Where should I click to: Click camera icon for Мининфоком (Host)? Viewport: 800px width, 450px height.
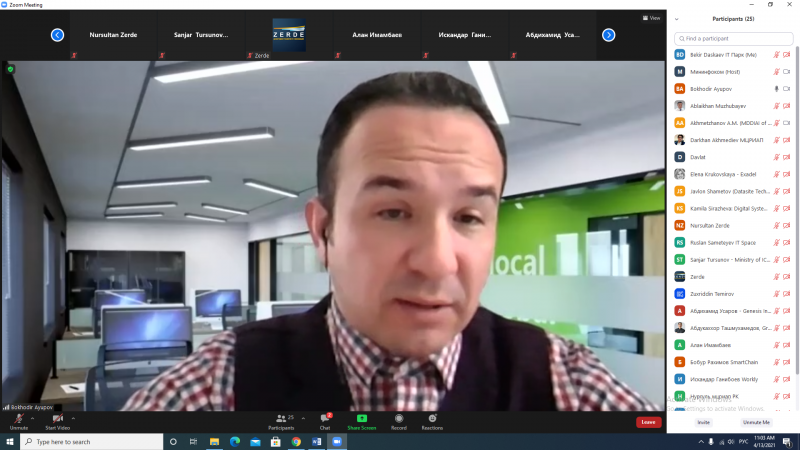(x=787, y=72)
